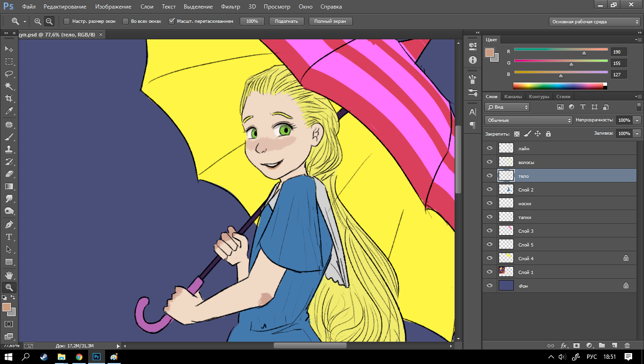Open the Color panel options menu
Screen dimensions: 644x364
pos(638,40)
